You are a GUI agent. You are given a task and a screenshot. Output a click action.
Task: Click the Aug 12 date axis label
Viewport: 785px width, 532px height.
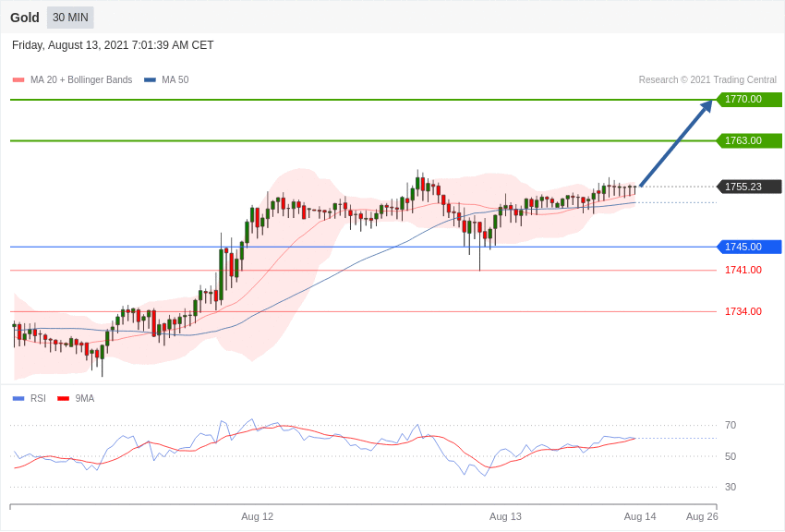[x=258, y=516]
